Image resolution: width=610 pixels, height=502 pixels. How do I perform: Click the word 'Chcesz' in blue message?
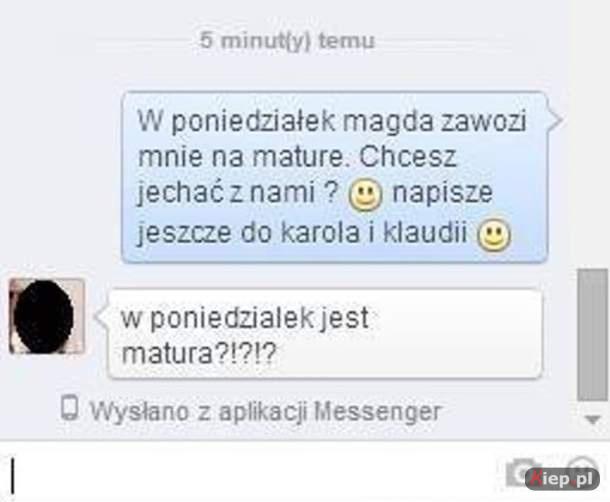pyautogui.click(x=407, y=157)
